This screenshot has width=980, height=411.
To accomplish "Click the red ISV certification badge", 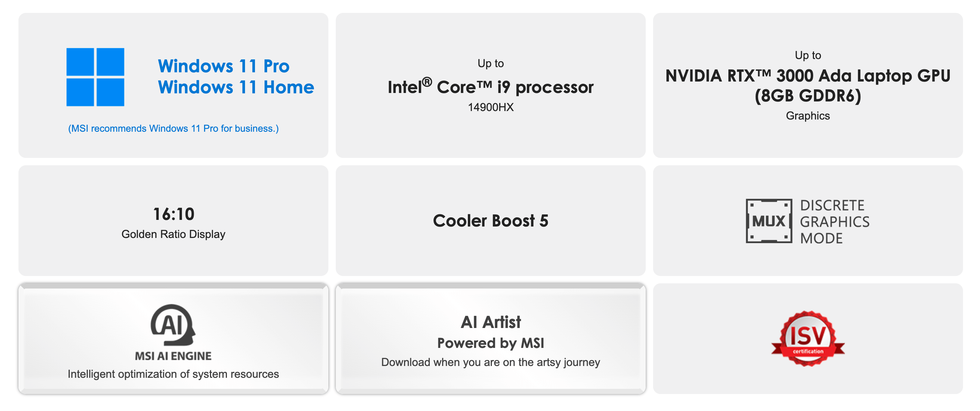I will (x=808, y=338).
